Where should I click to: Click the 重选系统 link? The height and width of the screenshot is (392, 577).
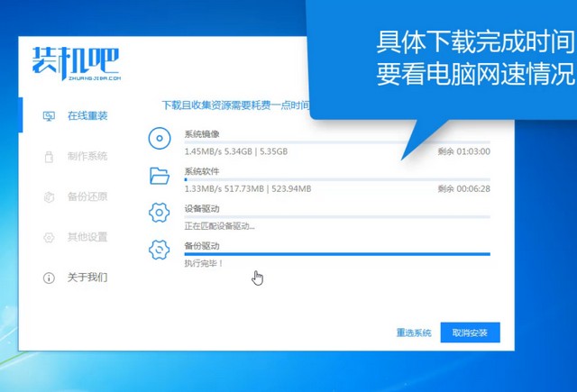click(414, 333)
